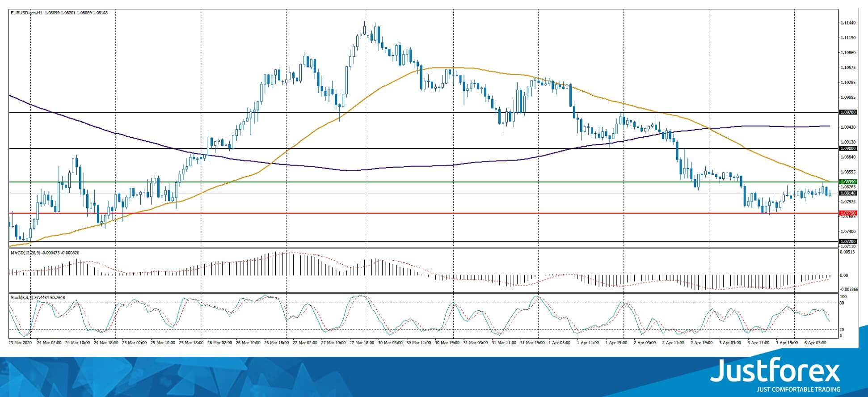Select the 26 Mar 18:00 time label
The height and width of the screenshot is (397, 868).
click(x=276, y=343)
